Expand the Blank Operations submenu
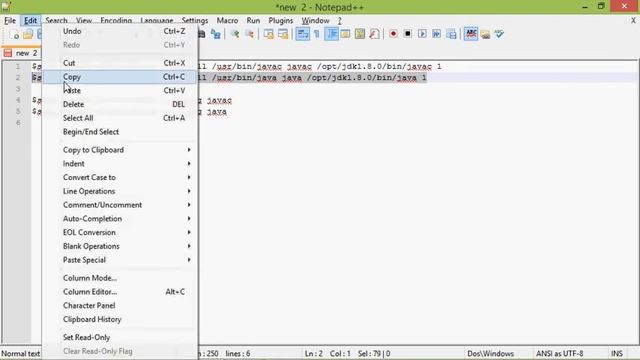The height and width of the screenshot is (360, 640). (x=120, y=246)
